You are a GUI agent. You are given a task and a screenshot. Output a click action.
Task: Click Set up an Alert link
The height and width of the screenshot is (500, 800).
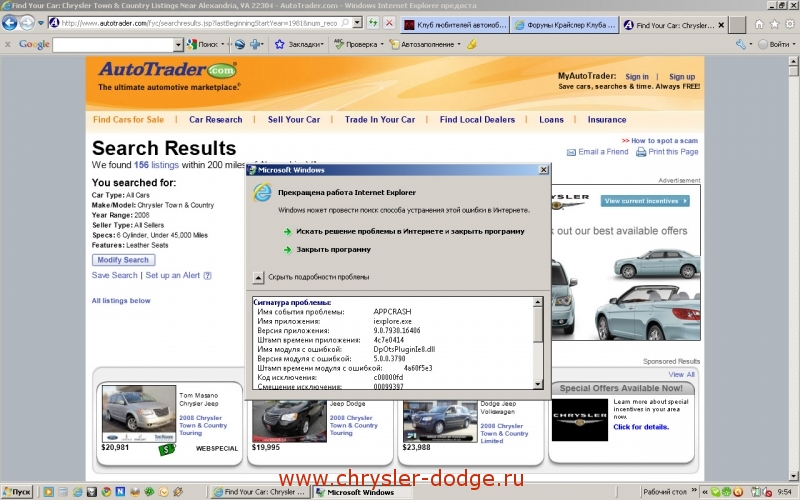[x=172, y=276]
